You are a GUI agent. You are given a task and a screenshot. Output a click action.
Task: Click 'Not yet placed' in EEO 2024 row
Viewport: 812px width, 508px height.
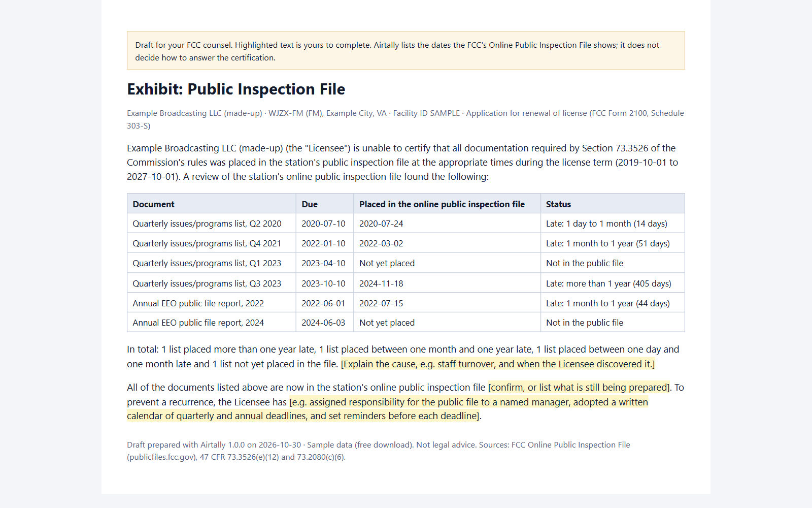[387, 323]
